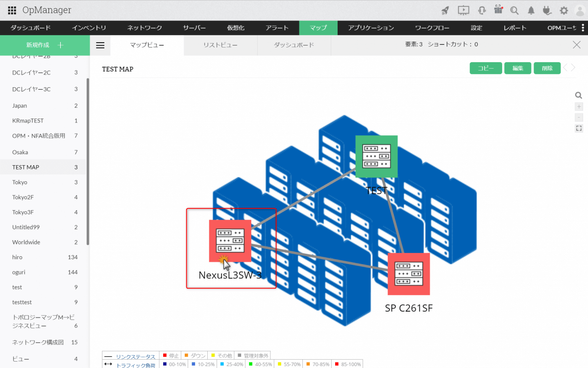Click the sidebar vertical scrollbar
The image size is (588, 368).
[x=88, y=162]
